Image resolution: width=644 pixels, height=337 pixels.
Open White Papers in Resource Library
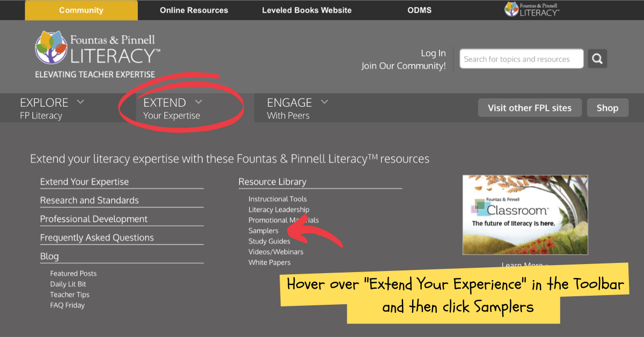tap(269, 262)
